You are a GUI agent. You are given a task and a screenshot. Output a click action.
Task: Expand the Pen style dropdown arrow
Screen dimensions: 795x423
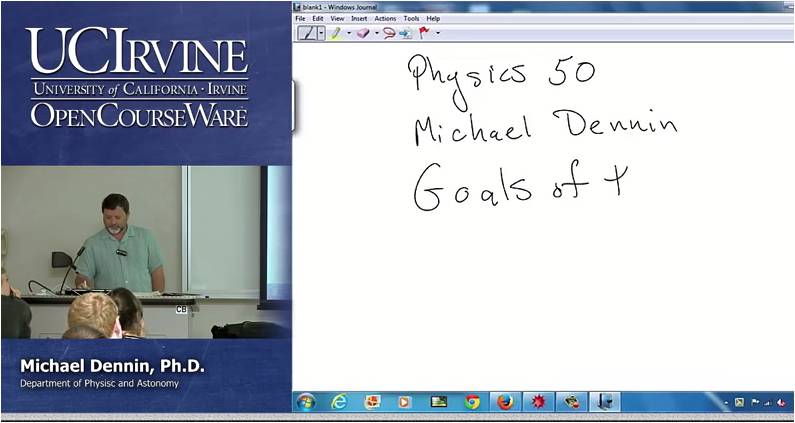coord(321,33)
